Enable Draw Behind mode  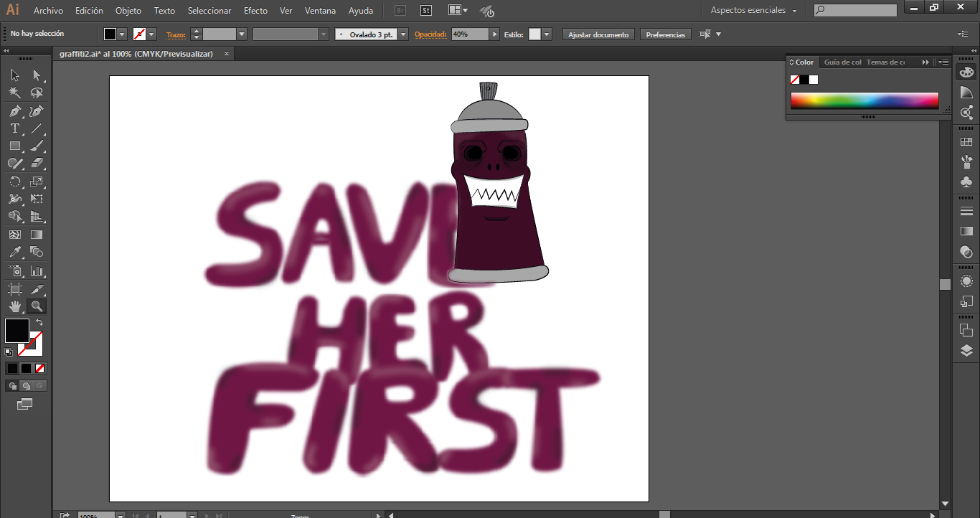(x=26, y=386)
